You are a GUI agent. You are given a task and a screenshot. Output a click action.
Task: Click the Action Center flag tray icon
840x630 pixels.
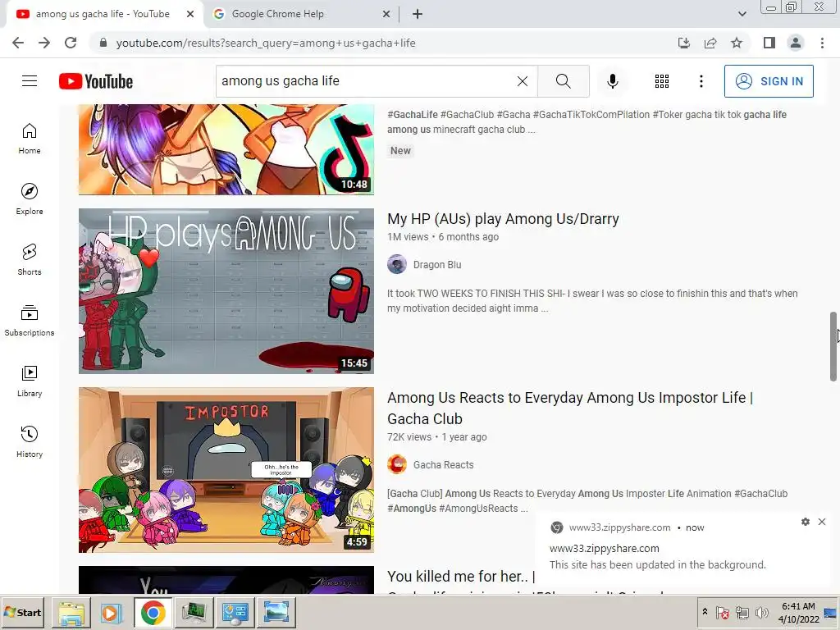(722, 612)
